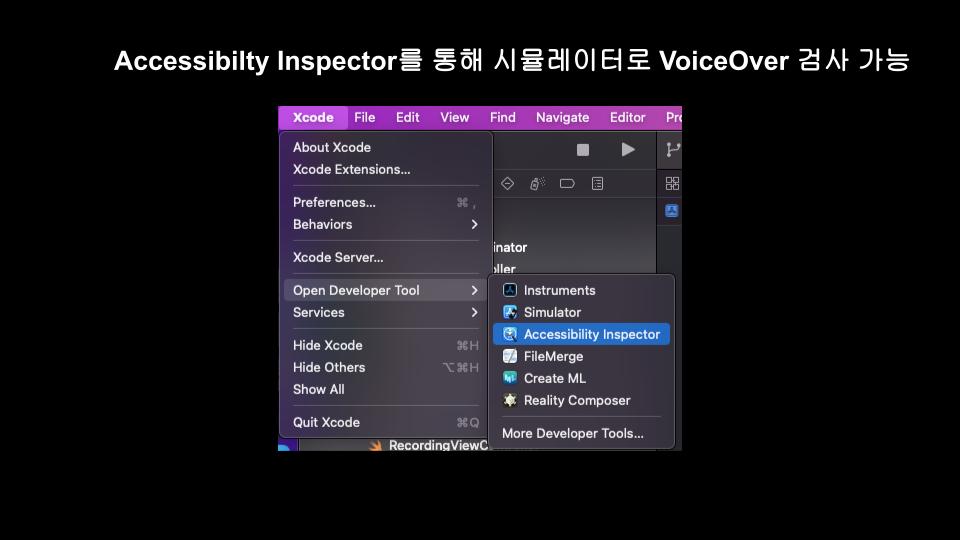The width and height of the screenshot is (960, 540).
Task: Select Xcode Extensions… entry
Action: point(386,170)
